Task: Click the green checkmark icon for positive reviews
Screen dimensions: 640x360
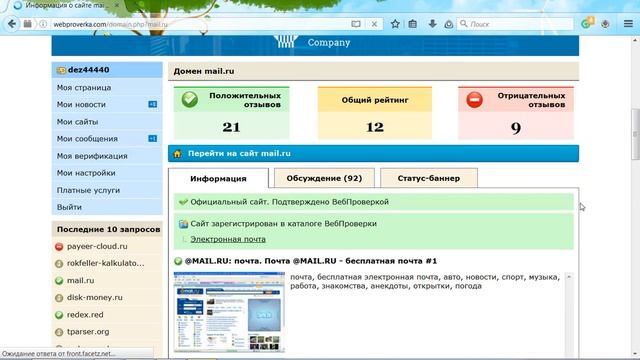Action: [x=190, y=100]
